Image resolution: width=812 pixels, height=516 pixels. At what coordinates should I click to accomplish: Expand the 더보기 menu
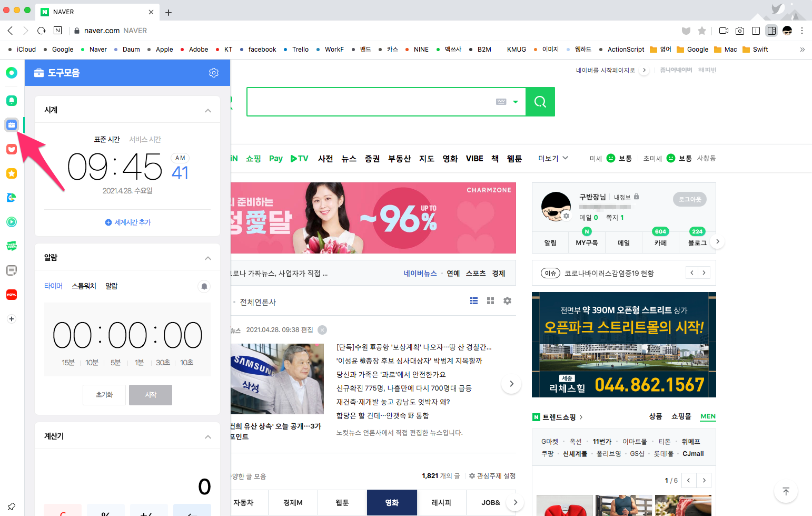pyautogui.click(x=553, y=158)
